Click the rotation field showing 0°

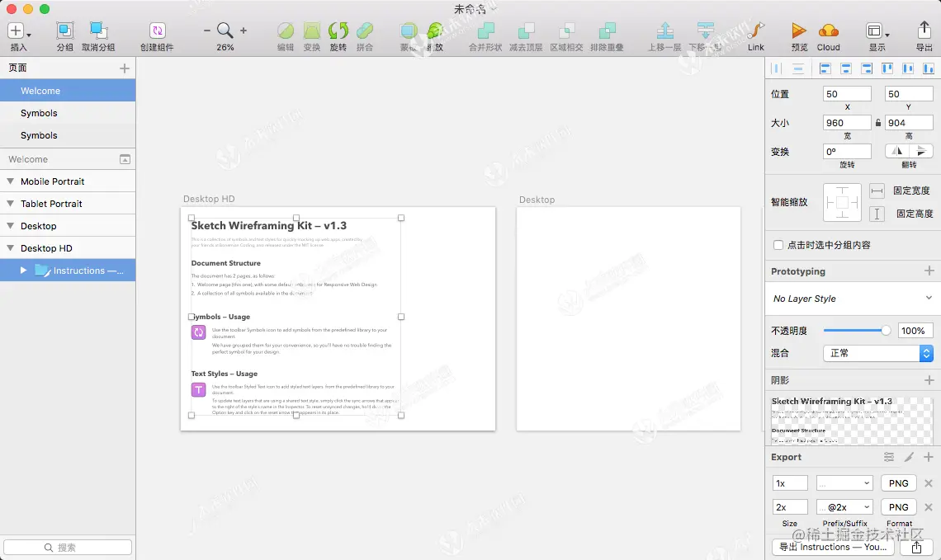click(x=847, y=151)
